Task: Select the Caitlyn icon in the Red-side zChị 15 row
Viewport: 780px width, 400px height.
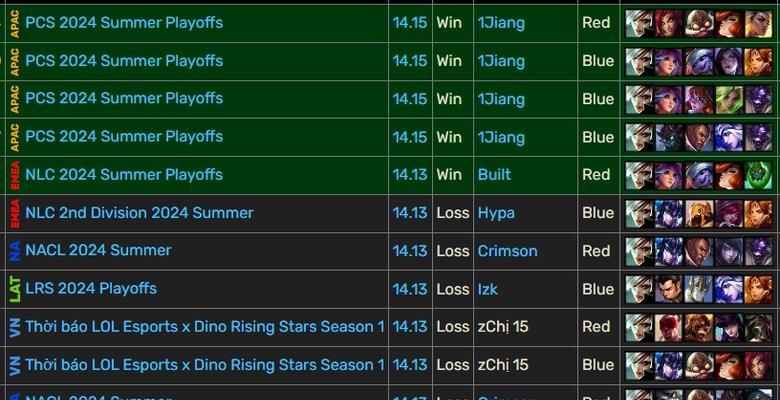Action: pyautogui.click(x=729, y=327)
